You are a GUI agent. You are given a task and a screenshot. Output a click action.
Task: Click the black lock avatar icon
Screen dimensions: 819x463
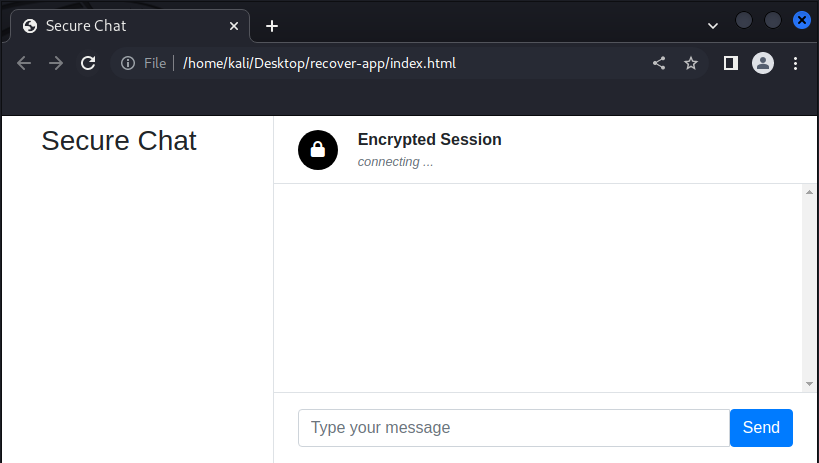pyautogui.click(x=318, y=150)
